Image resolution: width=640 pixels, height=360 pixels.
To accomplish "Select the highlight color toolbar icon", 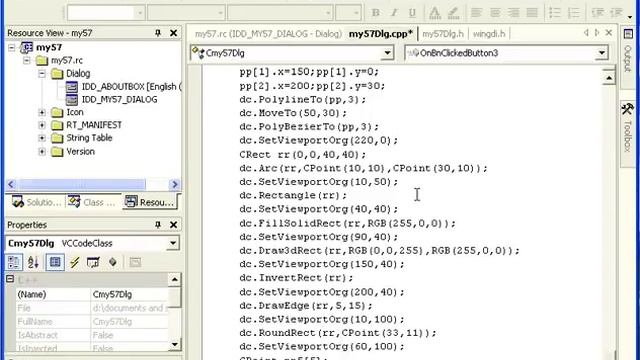I will coord(453,13).
